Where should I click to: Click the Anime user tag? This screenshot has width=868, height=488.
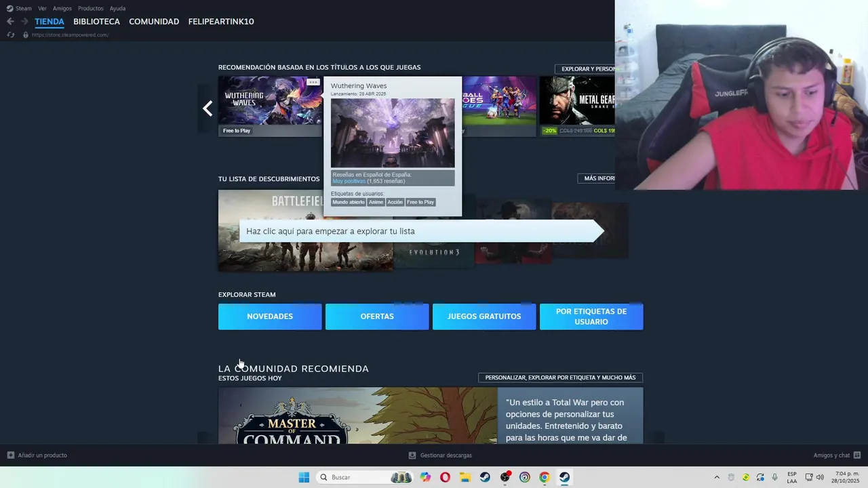[x=376, y=202]
